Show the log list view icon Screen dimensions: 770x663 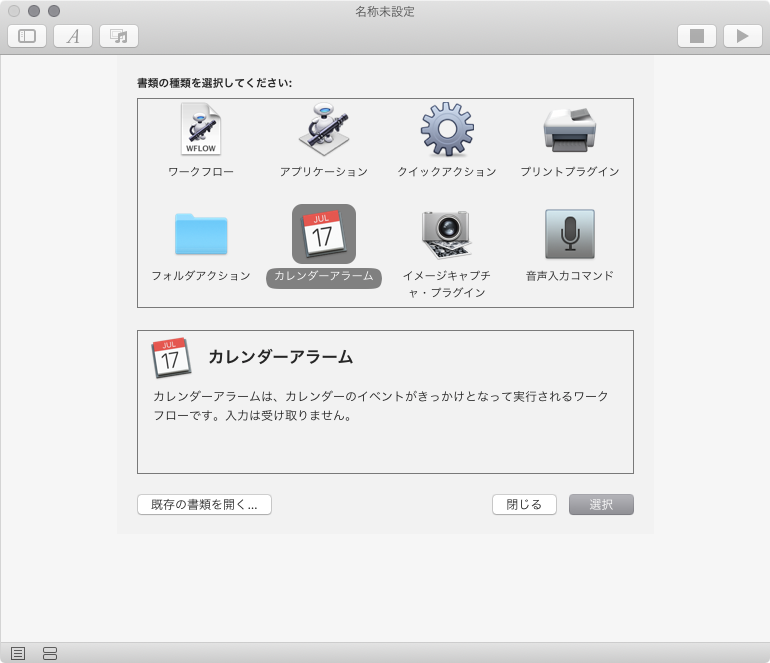tap(18, 654)
